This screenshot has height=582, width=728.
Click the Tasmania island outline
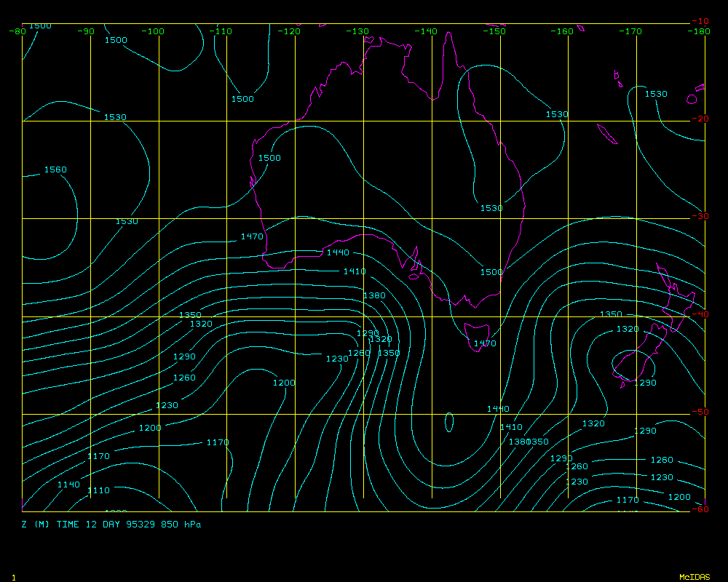point(473,333)
